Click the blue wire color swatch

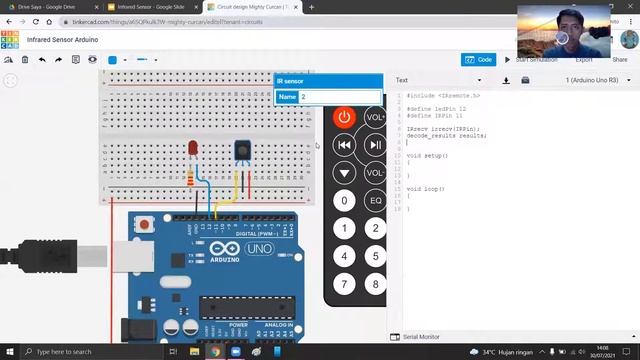[113, 60]
